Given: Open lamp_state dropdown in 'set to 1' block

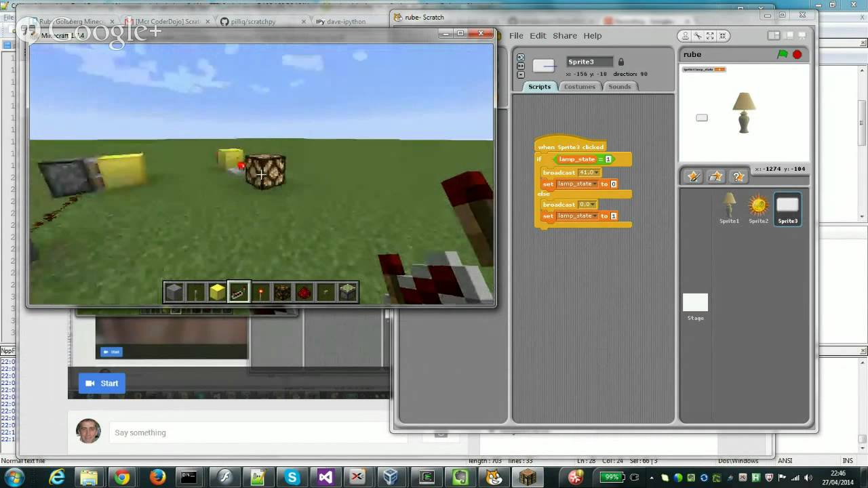Looking at the screenshot, I should tap(577, 216).
